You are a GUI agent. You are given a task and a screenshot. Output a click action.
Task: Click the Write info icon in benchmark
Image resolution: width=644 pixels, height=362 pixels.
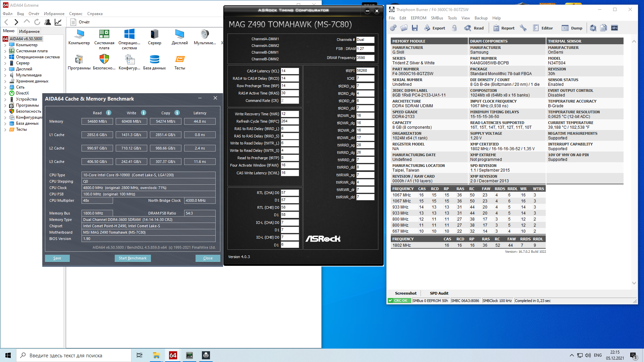(x=144, y=113)
